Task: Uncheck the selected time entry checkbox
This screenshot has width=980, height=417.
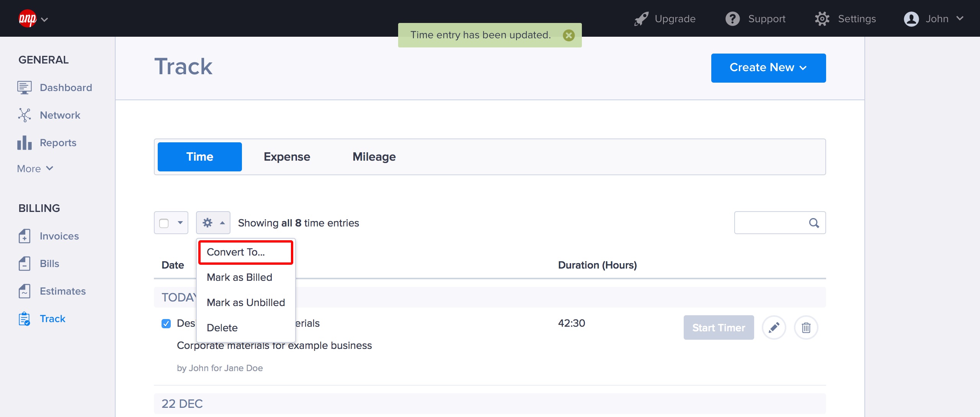Action: (x=166, y=324)
